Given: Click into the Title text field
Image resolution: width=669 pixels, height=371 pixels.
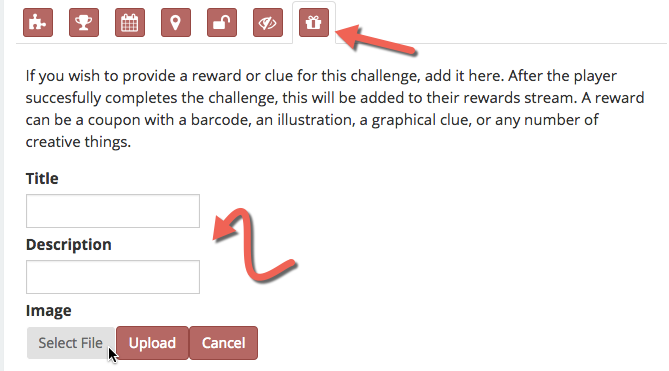Looking at the screenshot, I should point(113,211).
